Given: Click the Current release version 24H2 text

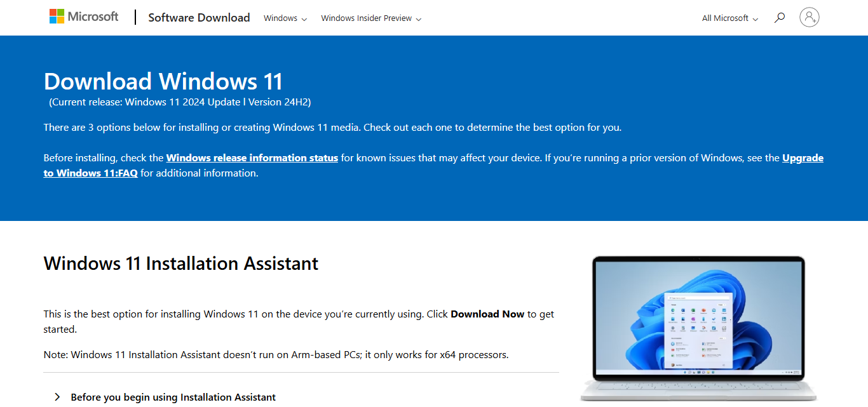Looking at the screenshot, I should tap(180, 102).
